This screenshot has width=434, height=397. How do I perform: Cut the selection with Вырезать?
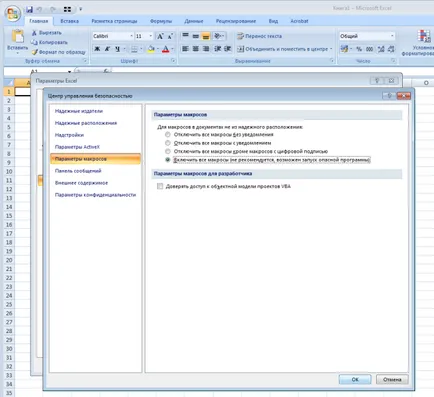click(47, 33)
